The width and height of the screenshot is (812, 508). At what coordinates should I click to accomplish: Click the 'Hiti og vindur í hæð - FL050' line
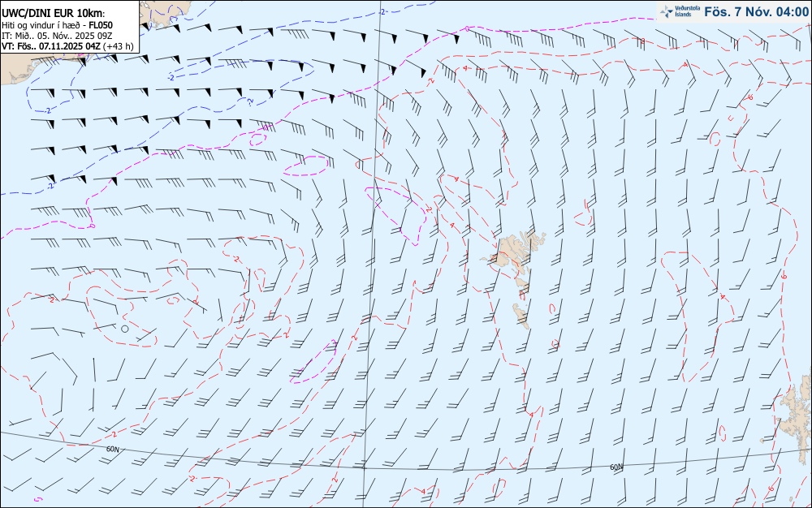tap(57, 25)
